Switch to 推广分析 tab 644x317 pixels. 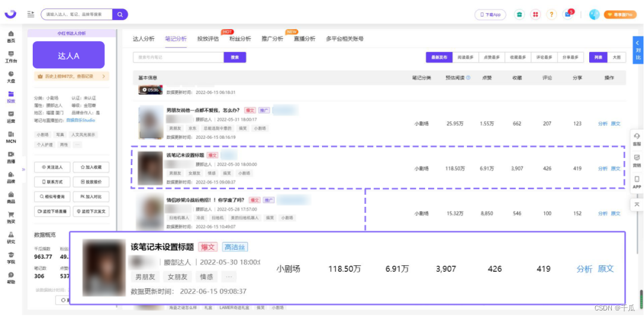click(273, 39)
